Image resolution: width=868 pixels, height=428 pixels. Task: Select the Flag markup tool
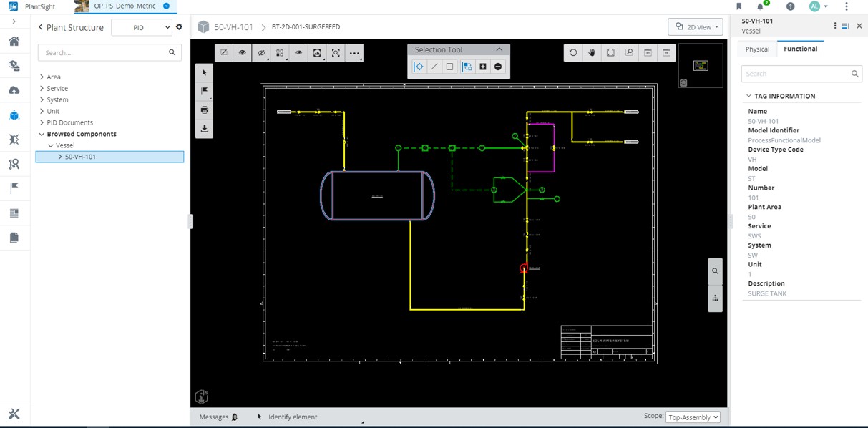click(x=204, y=90)
